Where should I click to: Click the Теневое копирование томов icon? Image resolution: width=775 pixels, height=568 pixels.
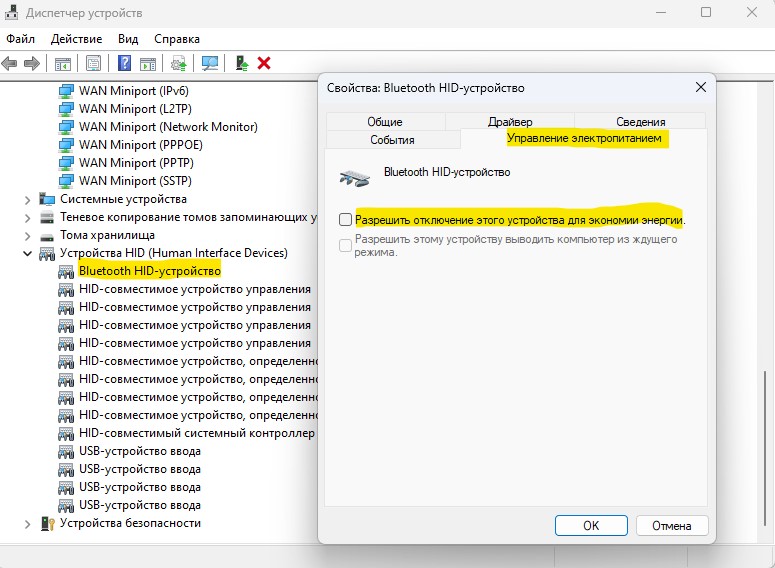click(47, 218)
